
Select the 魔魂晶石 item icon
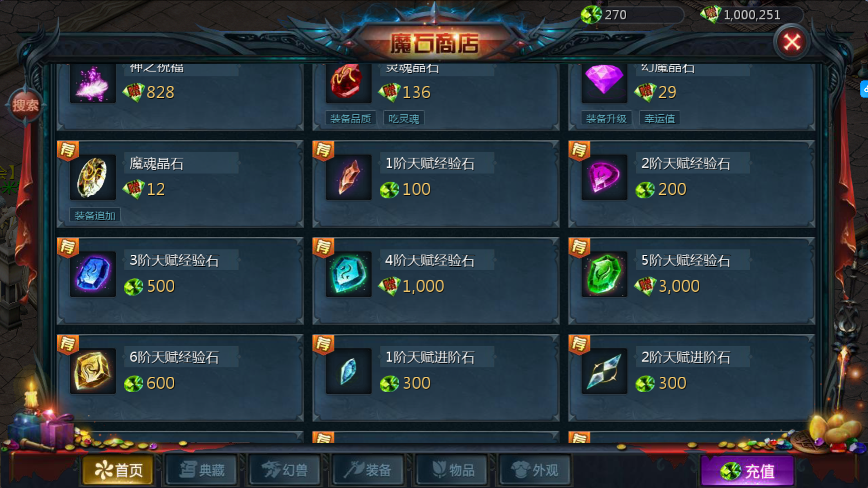pos(93,178)
